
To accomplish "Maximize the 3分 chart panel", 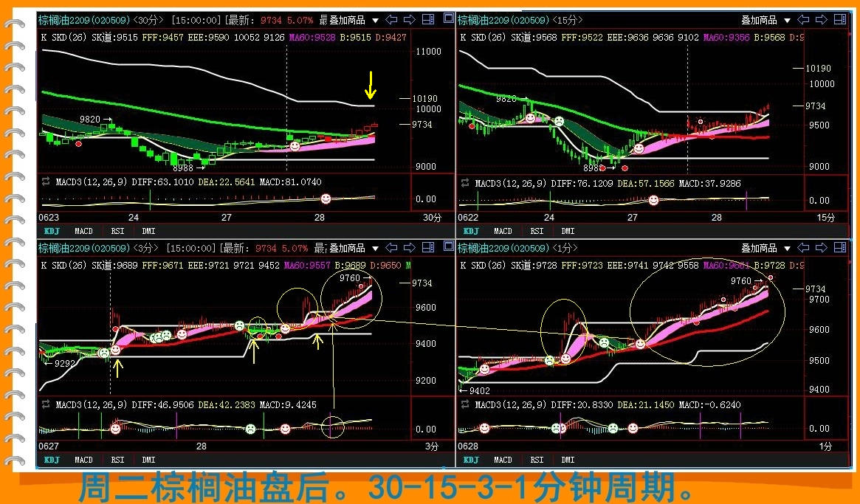I will [x=449, y=246].
